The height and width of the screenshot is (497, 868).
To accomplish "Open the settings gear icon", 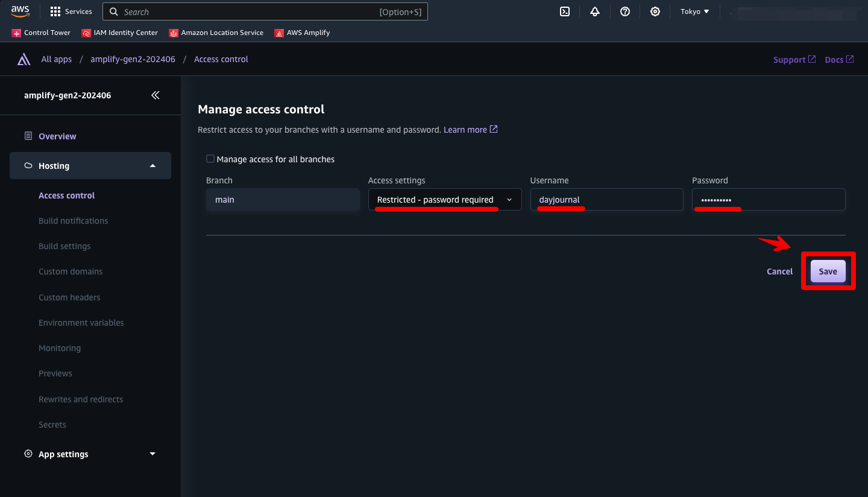I will [x=655, y=11].
